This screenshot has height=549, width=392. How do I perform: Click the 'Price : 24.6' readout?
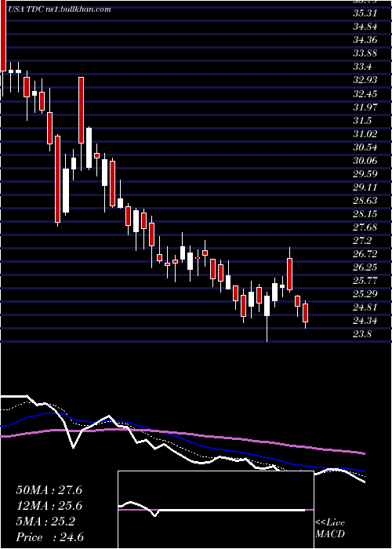click(x=49, y=537)
